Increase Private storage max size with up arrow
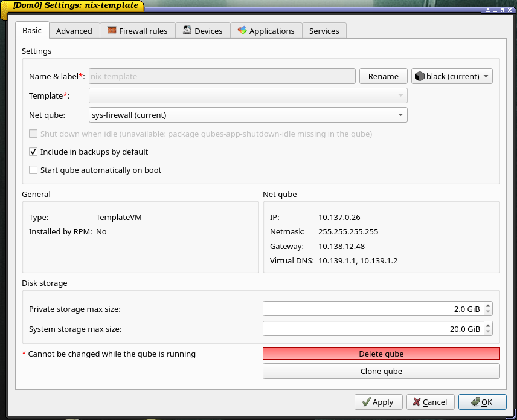 click(488, 306)
